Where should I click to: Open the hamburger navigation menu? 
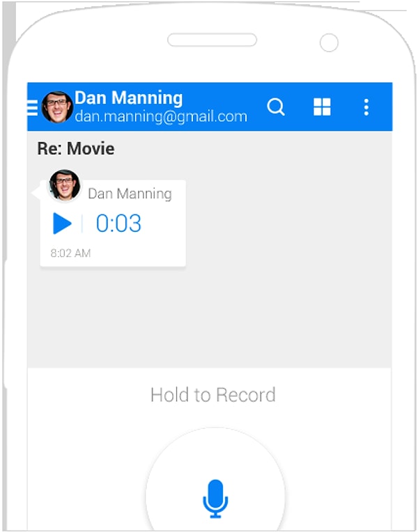coord(32,108)
